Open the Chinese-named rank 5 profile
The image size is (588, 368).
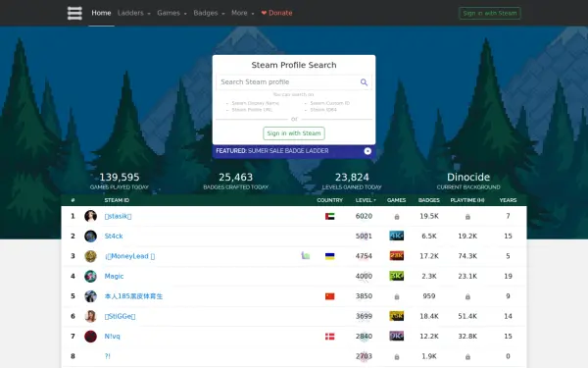click(x=133, y=296)
